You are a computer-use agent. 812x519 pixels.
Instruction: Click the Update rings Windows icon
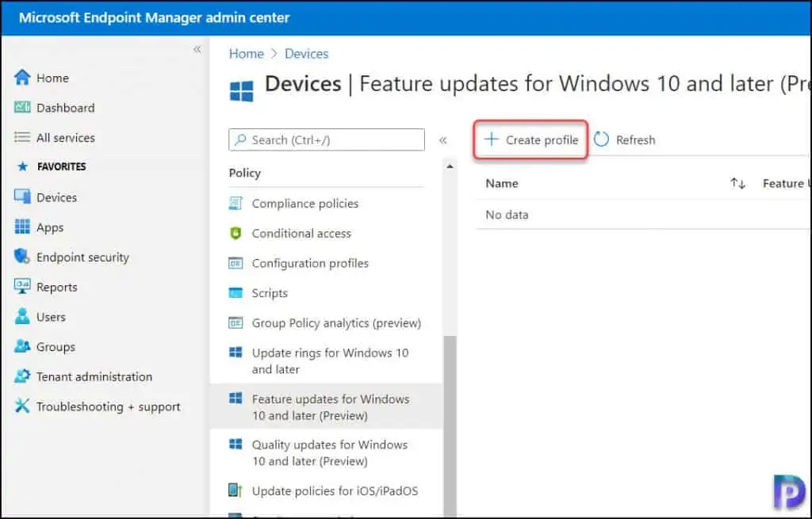(x=236, y=353)
